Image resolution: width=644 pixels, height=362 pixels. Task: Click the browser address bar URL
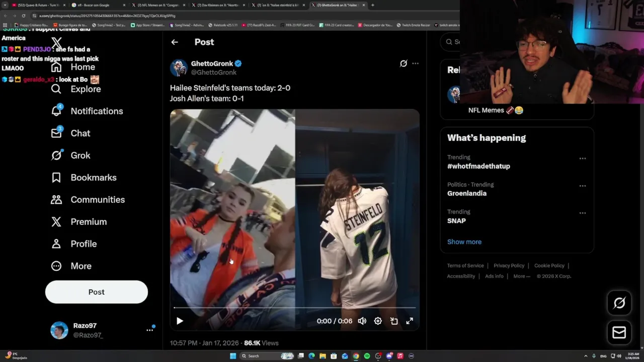107,16
